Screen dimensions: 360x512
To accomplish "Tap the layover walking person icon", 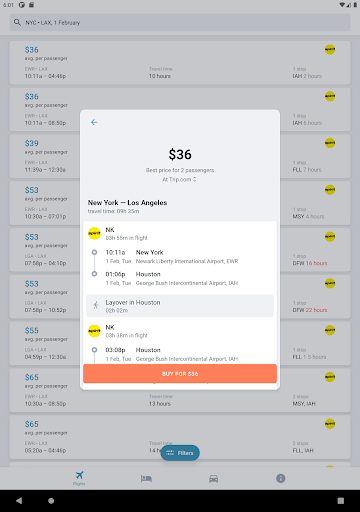I will coord(96,305).
